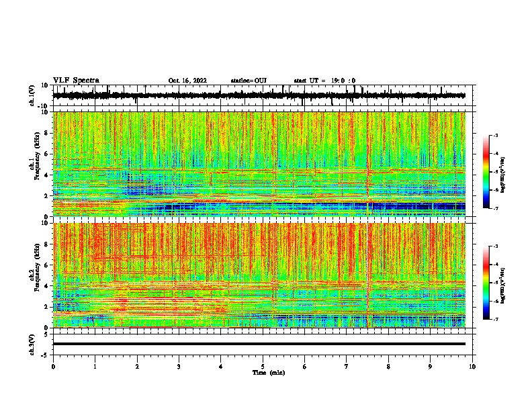Click the ch.3(V) axis label
This screenshot has height=411, width=532.
32,345
